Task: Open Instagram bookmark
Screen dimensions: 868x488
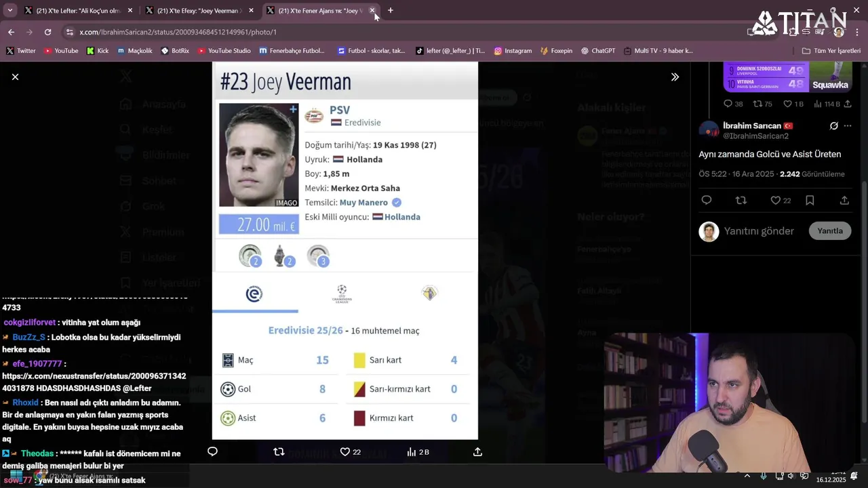Action: (x=513, y=51)
